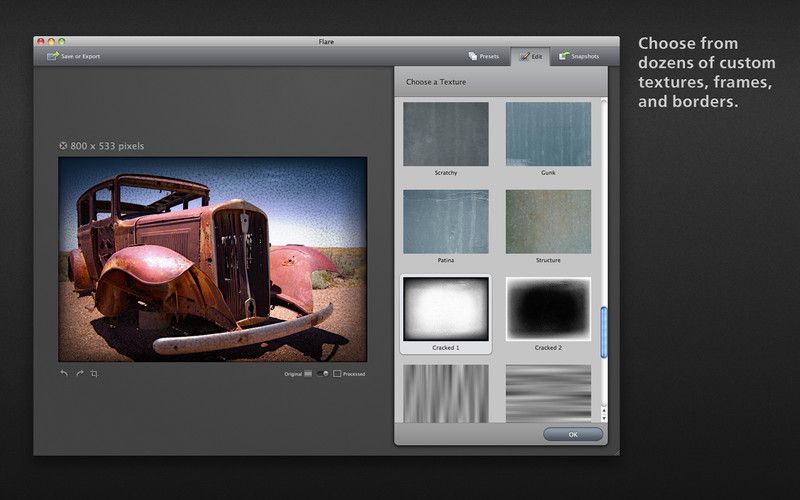Close the Flare window

coord(41,41)
